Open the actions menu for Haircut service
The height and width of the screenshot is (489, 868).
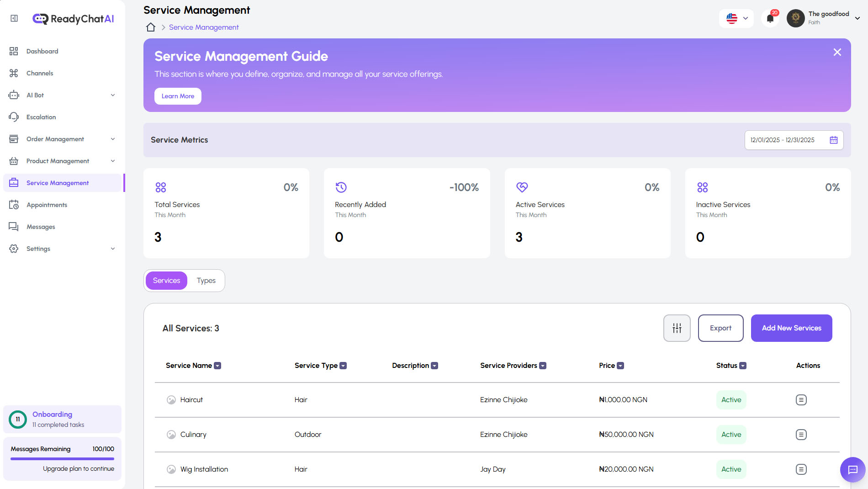[x=802, y=399]
